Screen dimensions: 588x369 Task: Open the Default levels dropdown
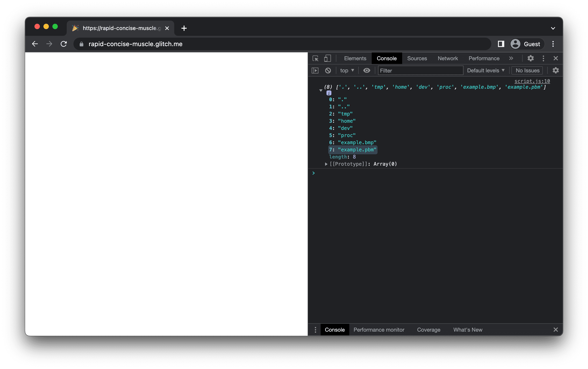click(485, 70)
